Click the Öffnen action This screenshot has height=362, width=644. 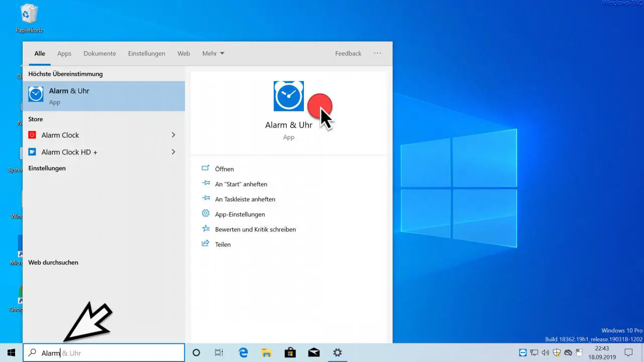(224, 169)
